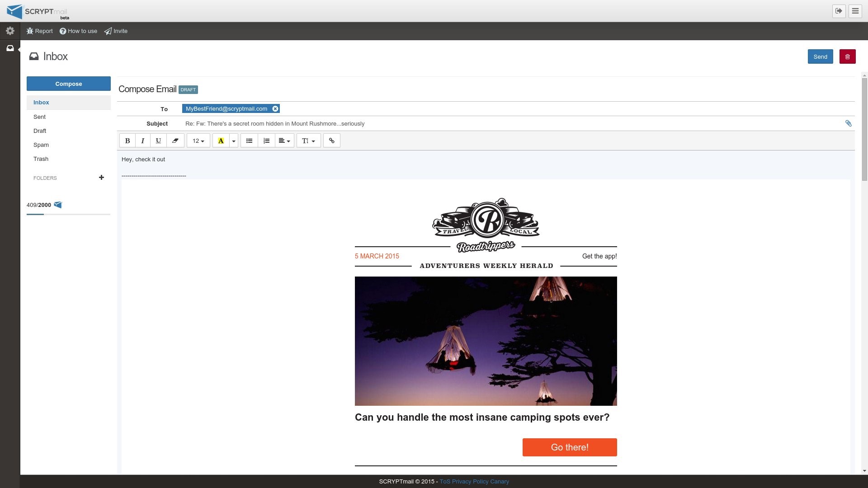This screenshot has width=868, height=488.
Task: Click the eraser clear-formatting icon
Action: [175, 141]
